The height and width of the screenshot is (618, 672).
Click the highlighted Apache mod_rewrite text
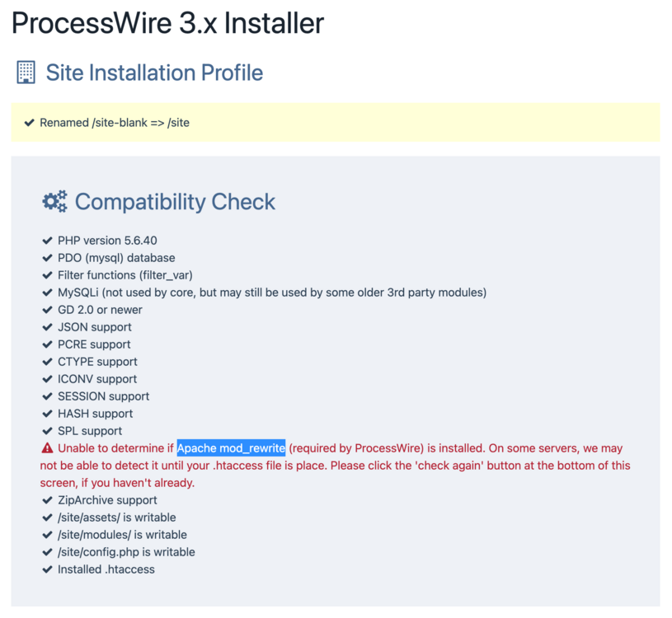click(x=231, y=448)
